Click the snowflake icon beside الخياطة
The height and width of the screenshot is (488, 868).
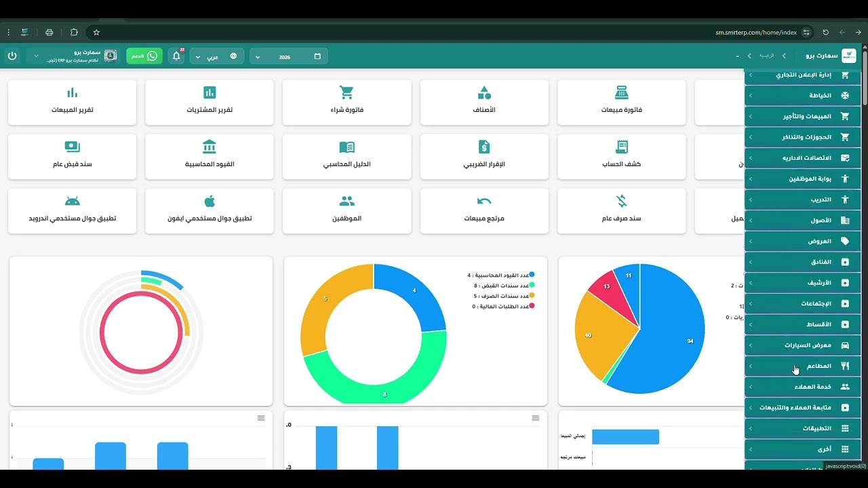(845, 96)
